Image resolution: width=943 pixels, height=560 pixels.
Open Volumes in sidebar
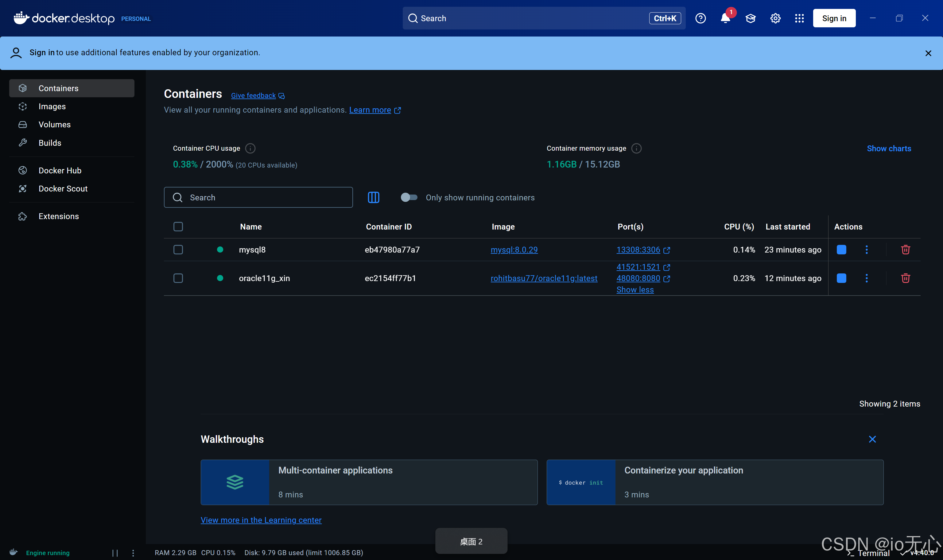click(x=54, y=125)
